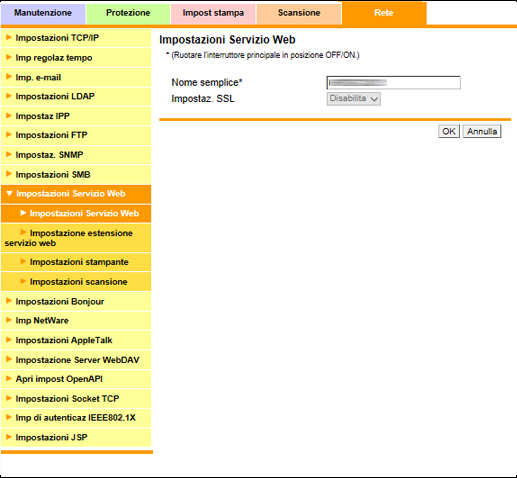Open Imp regolaz tempo settings
The height and width of the screenshot is (478, 517).
(x=76, y=57)
